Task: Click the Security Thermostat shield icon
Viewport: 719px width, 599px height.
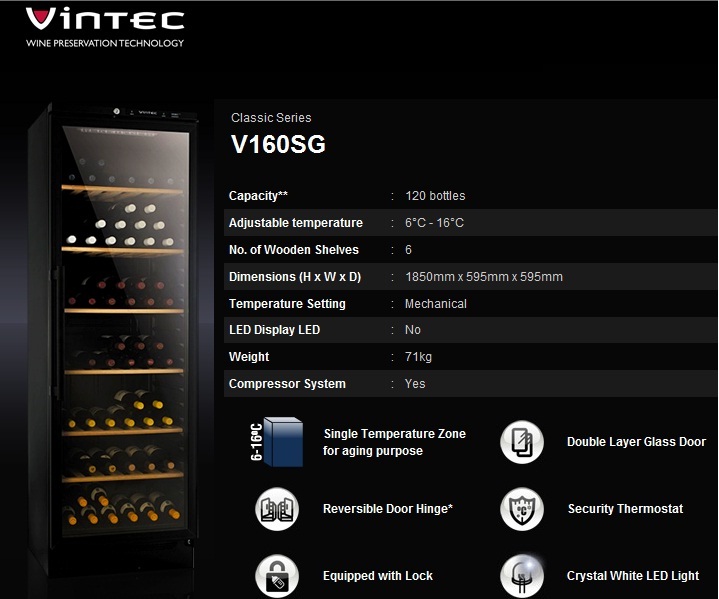Action: tap(522, 509)
